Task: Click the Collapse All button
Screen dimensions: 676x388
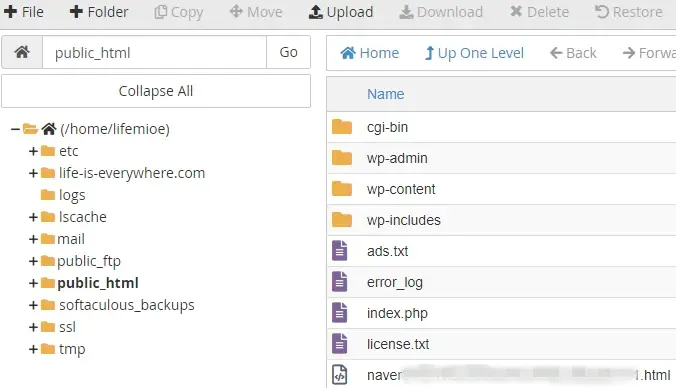Action: coord(156,91)
